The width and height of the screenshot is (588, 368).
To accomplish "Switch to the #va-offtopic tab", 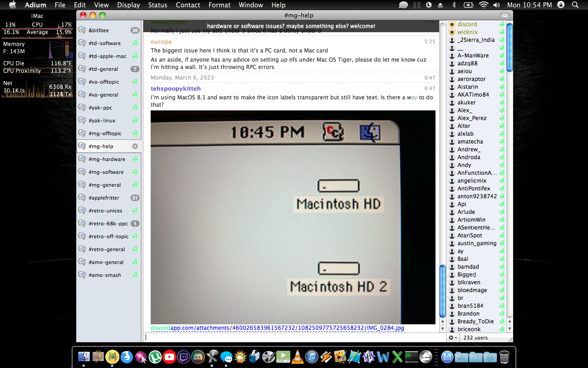I will point(109,82).
